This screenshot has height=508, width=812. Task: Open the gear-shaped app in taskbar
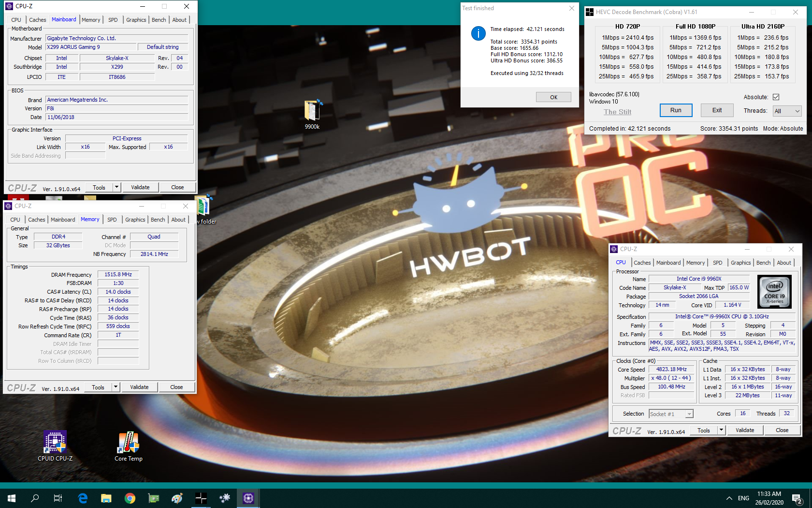coord(225,498)
